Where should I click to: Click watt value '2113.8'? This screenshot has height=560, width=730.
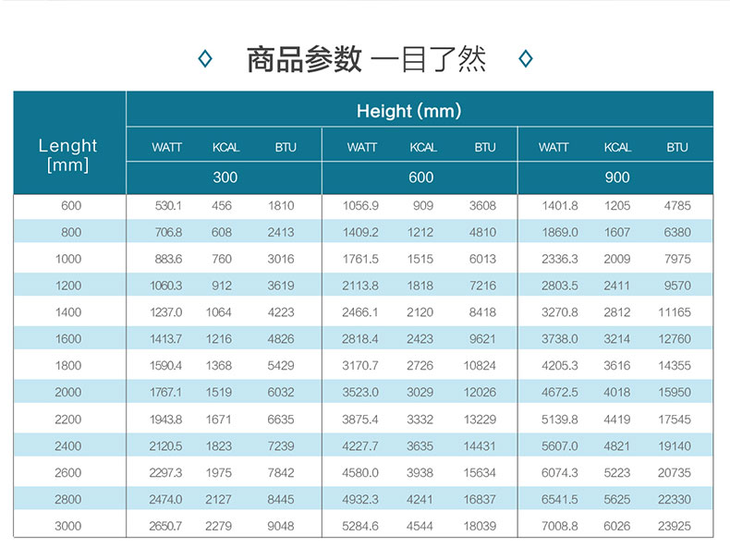tap(360, 286)
